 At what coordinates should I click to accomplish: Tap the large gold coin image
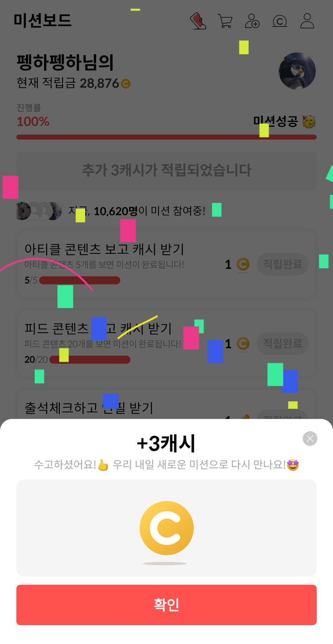[166, 528]
